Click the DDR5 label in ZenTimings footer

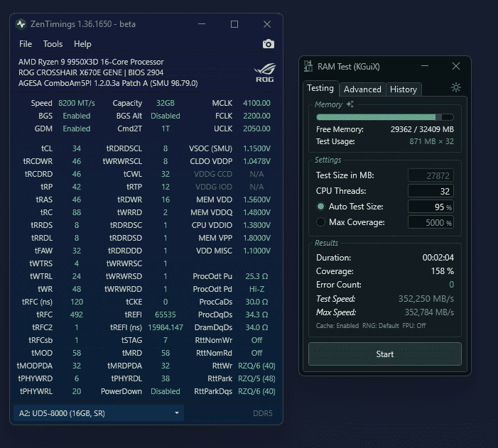tap(263, 413)
